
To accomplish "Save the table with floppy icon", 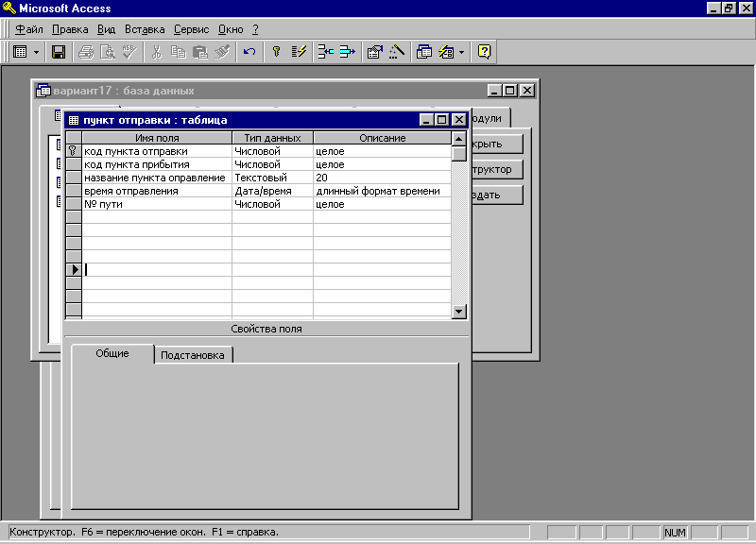I will (x=59, y=52).
